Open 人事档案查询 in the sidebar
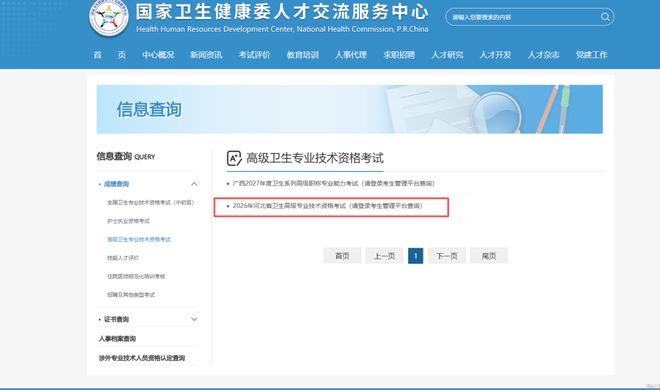The image size is (660, 390). click(x=117, y=339)
